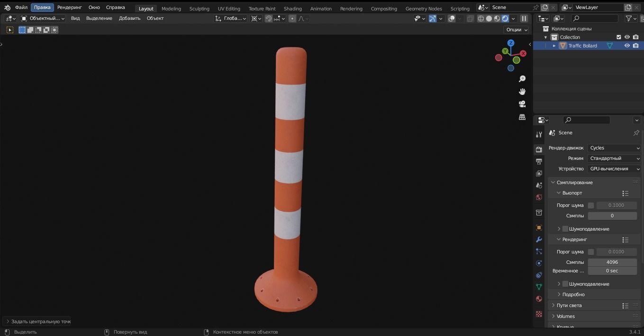Screen dimensions: 644x336
Task: Open the Object Data tab (green triangle)
Action: pos(539,287)
